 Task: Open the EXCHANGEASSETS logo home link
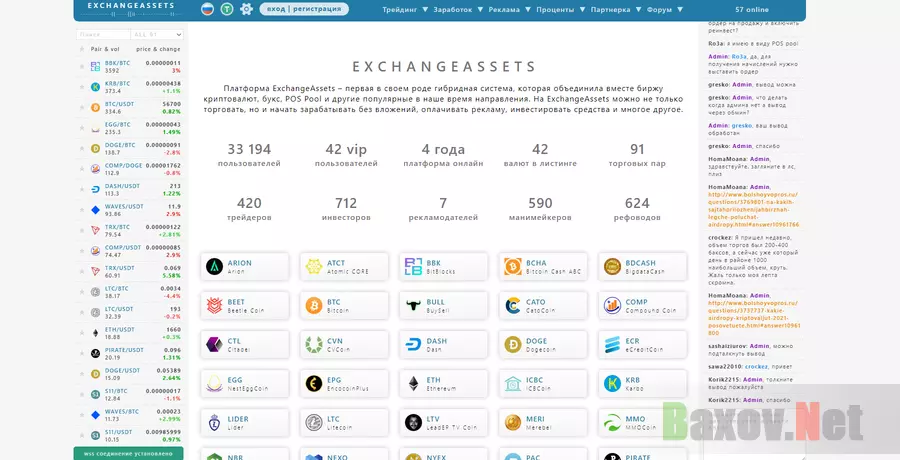click(x=131, y=9)
